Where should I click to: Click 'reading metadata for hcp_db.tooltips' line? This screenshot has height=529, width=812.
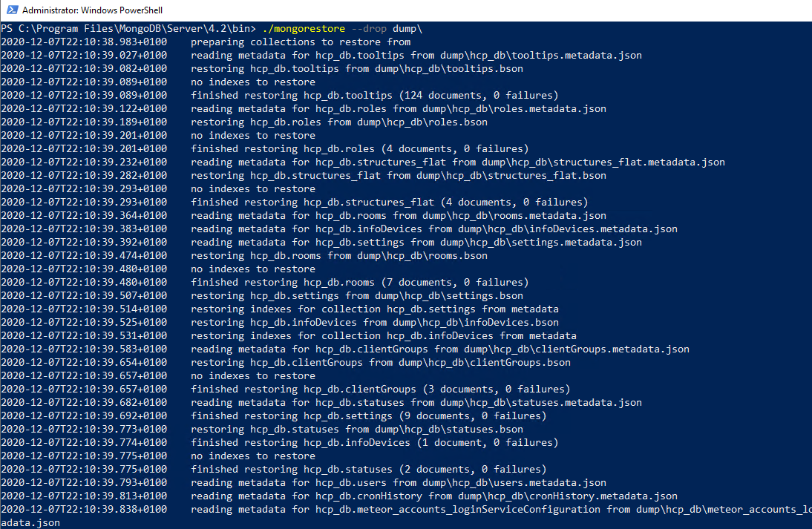click(x=416, y=56)
